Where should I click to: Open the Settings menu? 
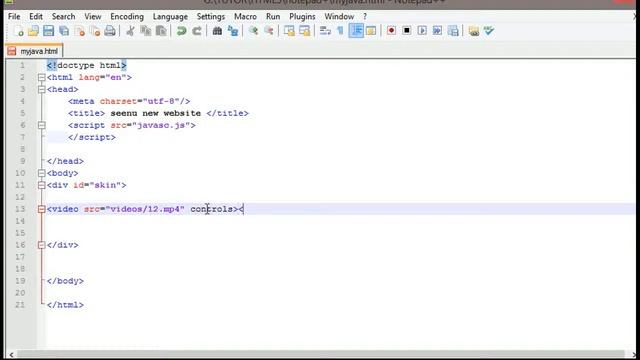point(211,17)
